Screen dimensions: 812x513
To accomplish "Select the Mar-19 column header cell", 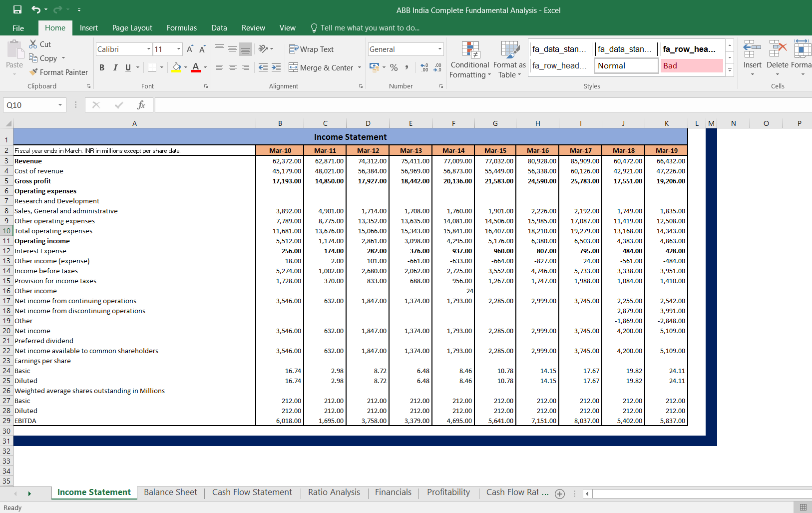I will pos(666,150).
